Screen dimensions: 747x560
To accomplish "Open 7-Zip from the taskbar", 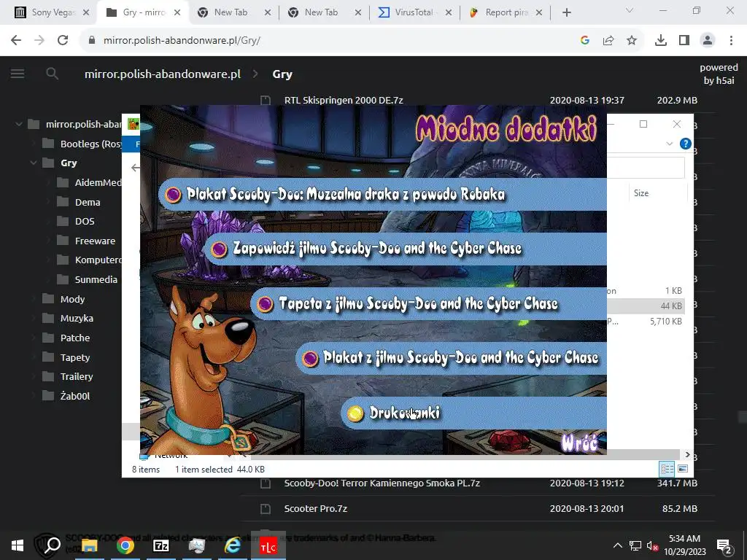I will [x=161, y=545].
